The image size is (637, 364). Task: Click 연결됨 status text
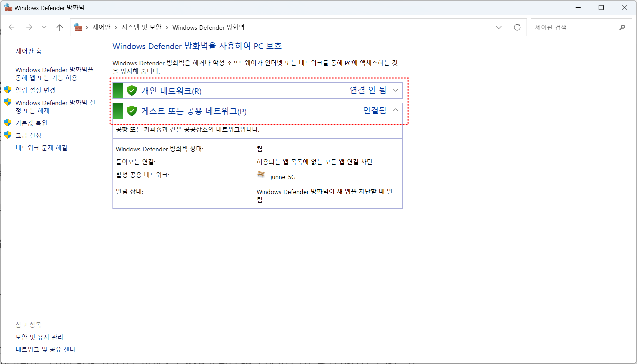click(x=375, y=110)
